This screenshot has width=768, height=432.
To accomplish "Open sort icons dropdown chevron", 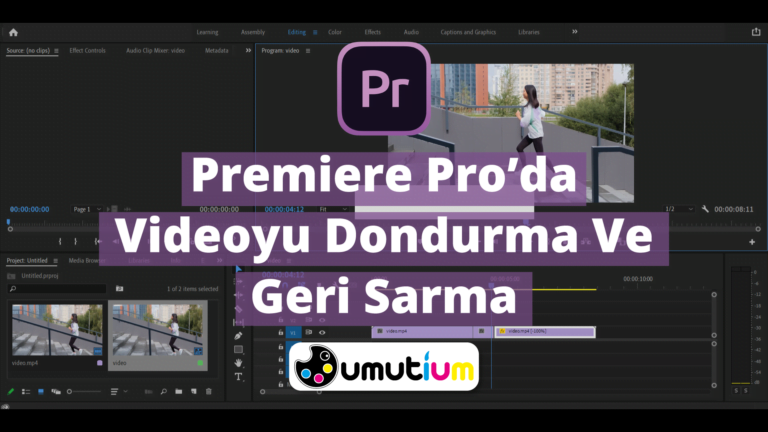I will click(x=125, y=391).
